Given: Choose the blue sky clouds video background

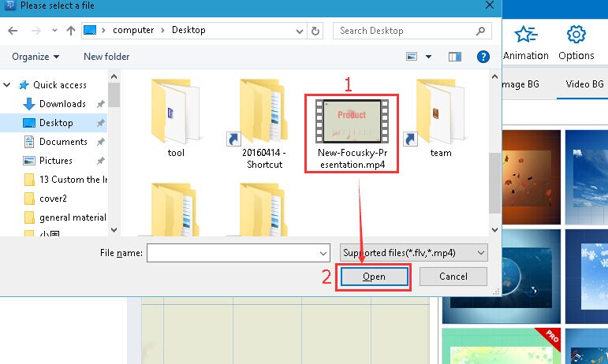Looking at the screenshot, I should point(587,177).
